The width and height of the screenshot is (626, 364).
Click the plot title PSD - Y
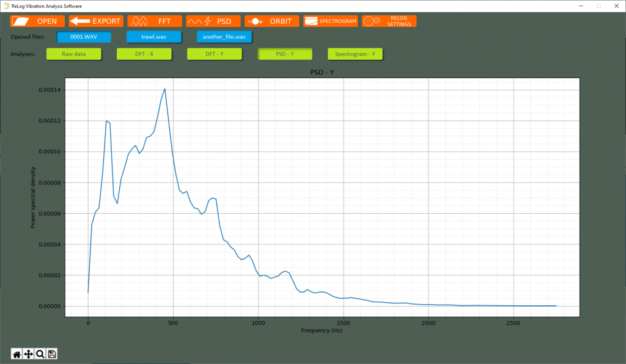point(322,72)
